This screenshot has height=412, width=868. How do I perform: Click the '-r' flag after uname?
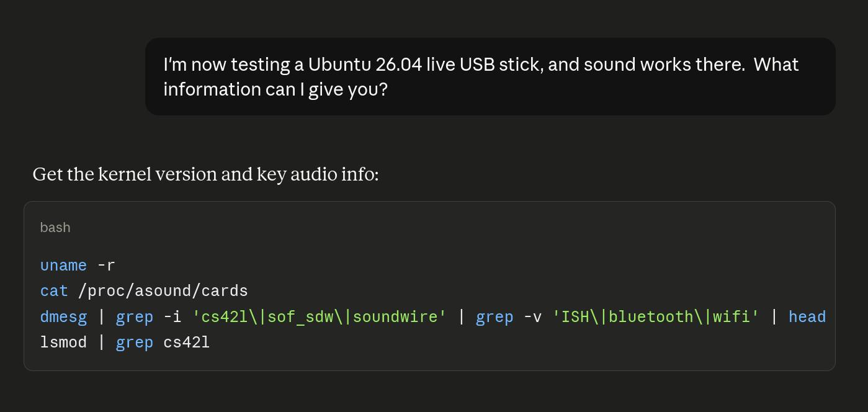click(106, 266)
